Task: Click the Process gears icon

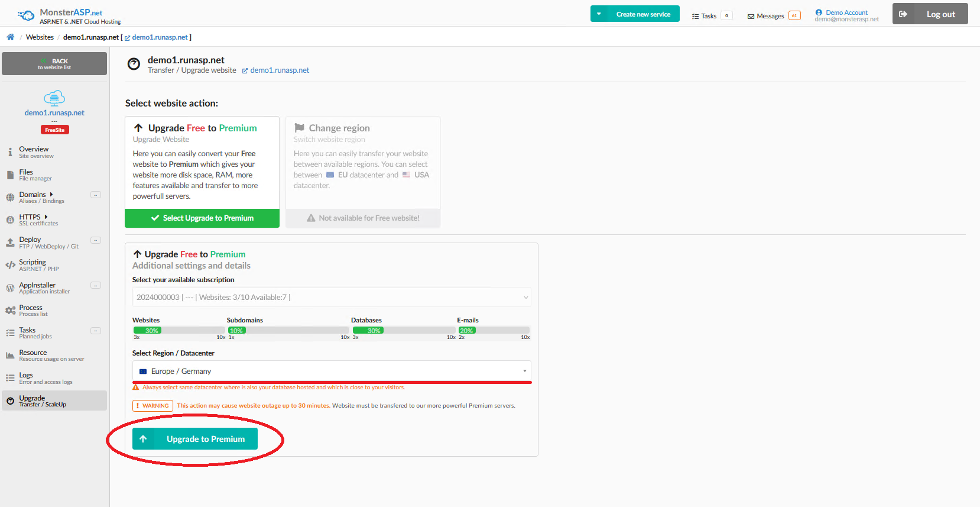Action: [10, 311]
